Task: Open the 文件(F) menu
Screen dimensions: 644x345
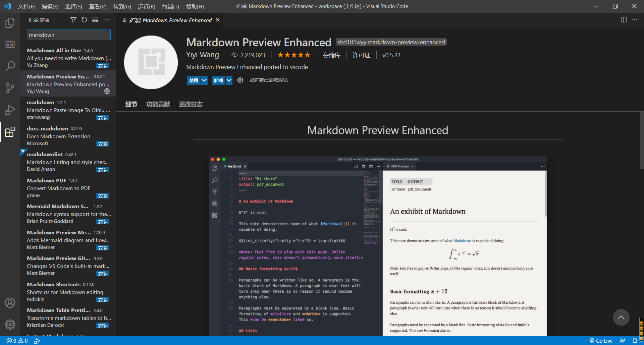Action: click(26, 6)
